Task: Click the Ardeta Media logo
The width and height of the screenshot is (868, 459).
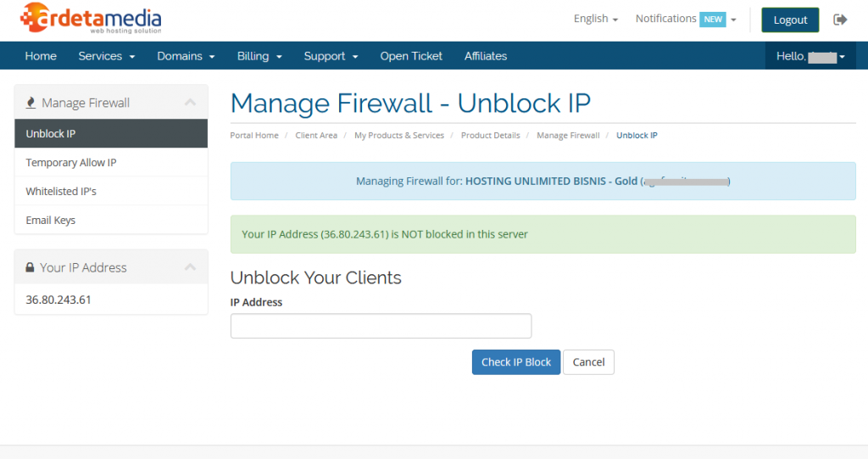Action: (90, 19)
